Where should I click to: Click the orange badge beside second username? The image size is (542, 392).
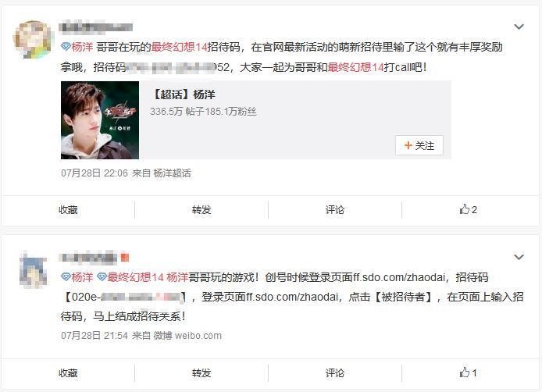(x=125, y=258)
